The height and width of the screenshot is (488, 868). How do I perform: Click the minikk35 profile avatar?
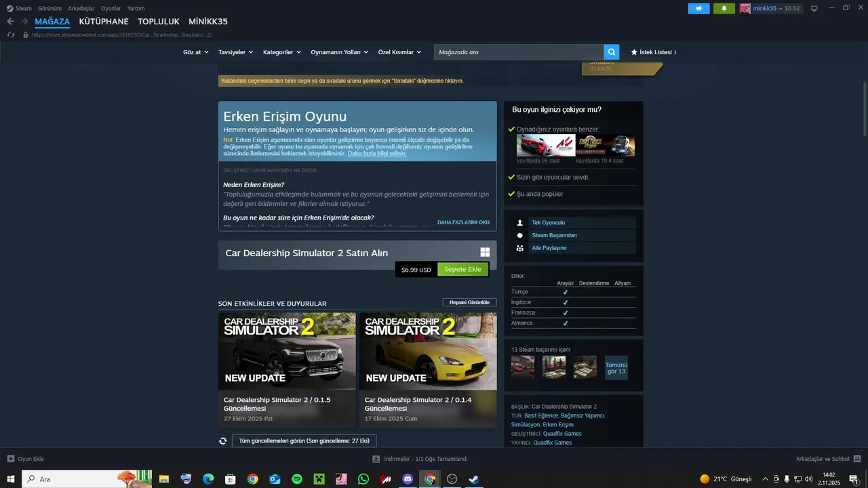coord(745,8)
